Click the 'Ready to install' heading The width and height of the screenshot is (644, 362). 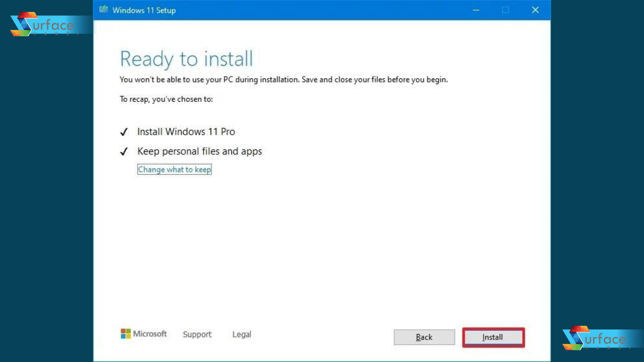click(x=186, y=59)
